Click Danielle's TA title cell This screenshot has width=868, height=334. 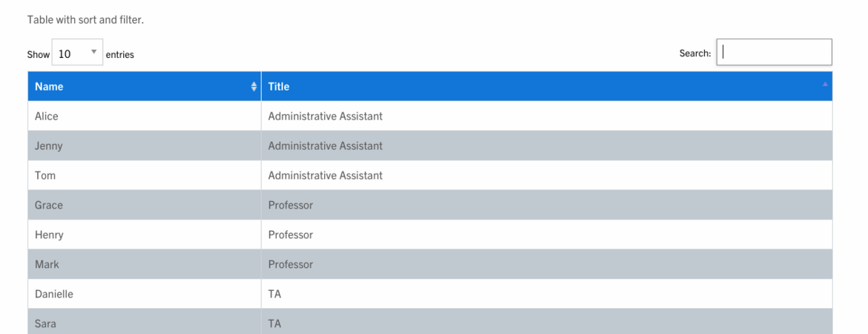pos(274,295)
